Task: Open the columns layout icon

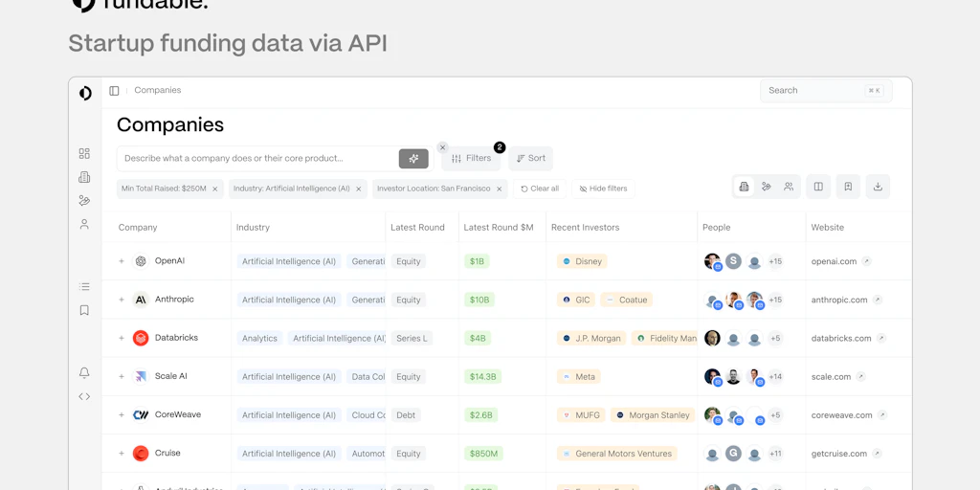Action: coord(818,187)
